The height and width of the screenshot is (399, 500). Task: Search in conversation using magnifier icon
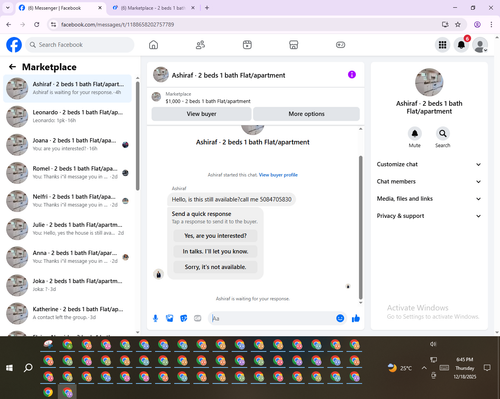443,134
